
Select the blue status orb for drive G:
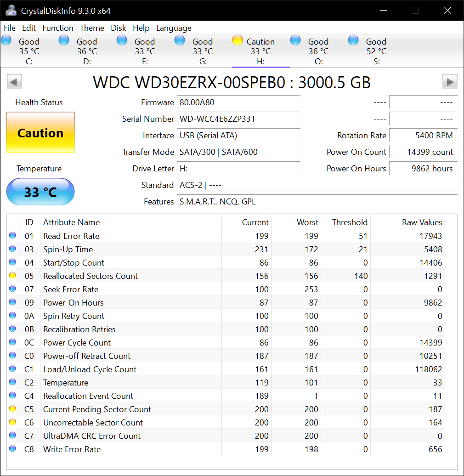click(x=180, y=40)
